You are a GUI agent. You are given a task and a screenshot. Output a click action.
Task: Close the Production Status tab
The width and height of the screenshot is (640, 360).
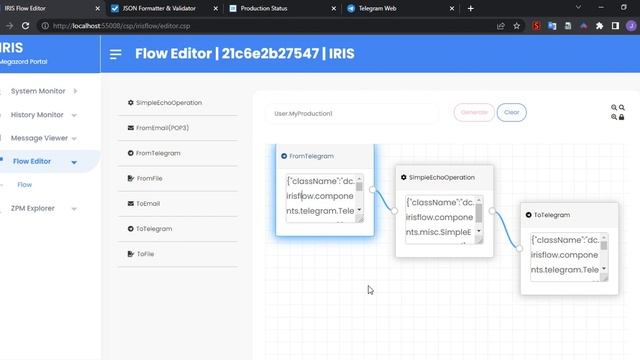[333, 8]
